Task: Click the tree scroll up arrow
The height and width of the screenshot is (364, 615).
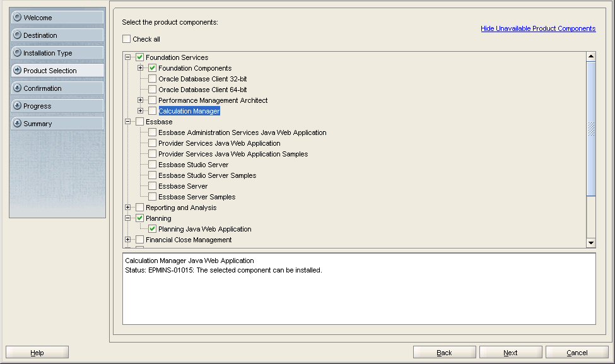Action: pos(591,57)
